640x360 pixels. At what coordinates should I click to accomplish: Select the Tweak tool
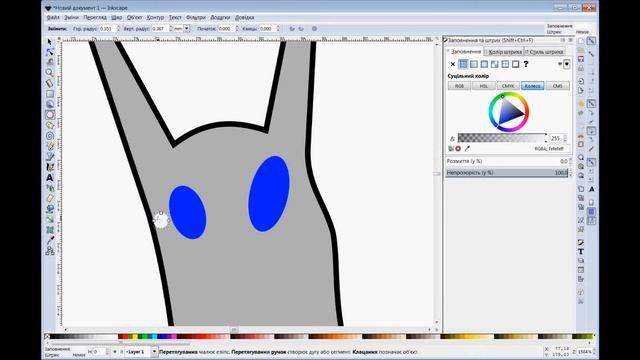point(50,62)
